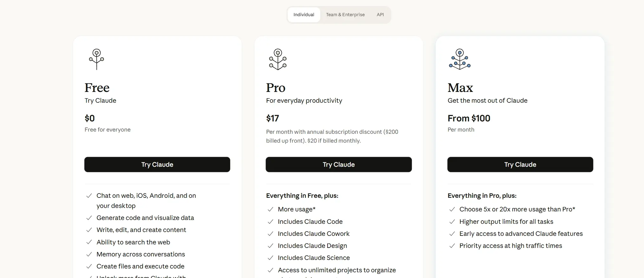This screenshot has height=278, width=644.
Task: Click the Pro plan branching tree icon
Action: click(278, 59)
